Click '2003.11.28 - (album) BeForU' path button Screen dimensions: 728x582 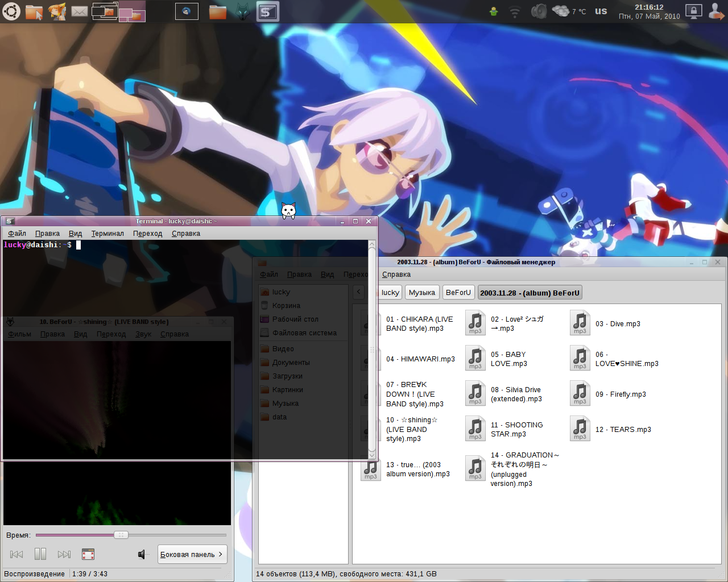(x=530, y=293)
